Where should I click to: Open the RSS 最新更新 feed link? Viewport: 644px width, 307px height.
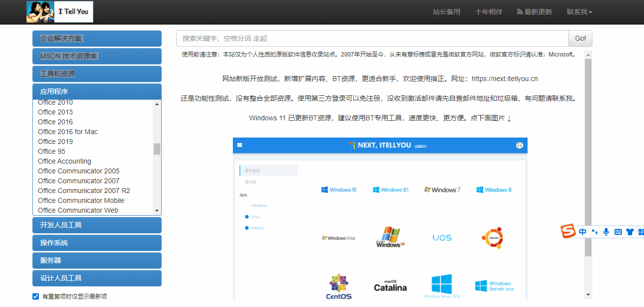point(534,12)
